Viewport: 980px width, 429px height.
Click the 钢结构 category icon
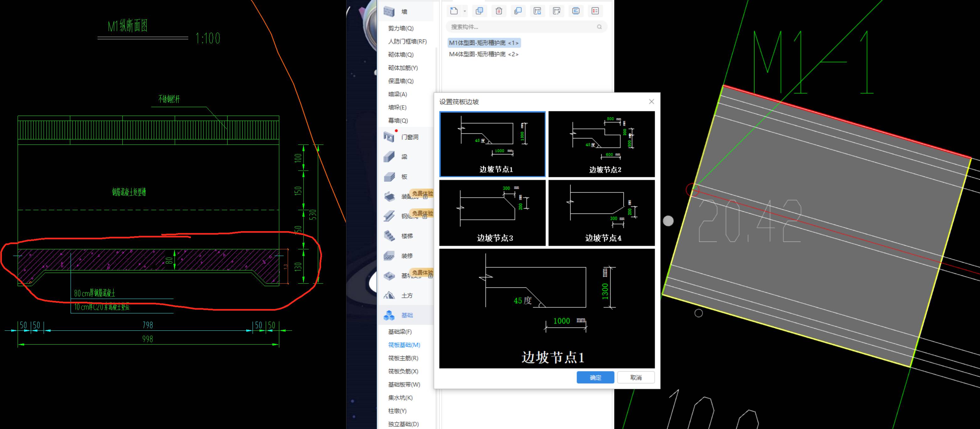(x=389, y=216)
